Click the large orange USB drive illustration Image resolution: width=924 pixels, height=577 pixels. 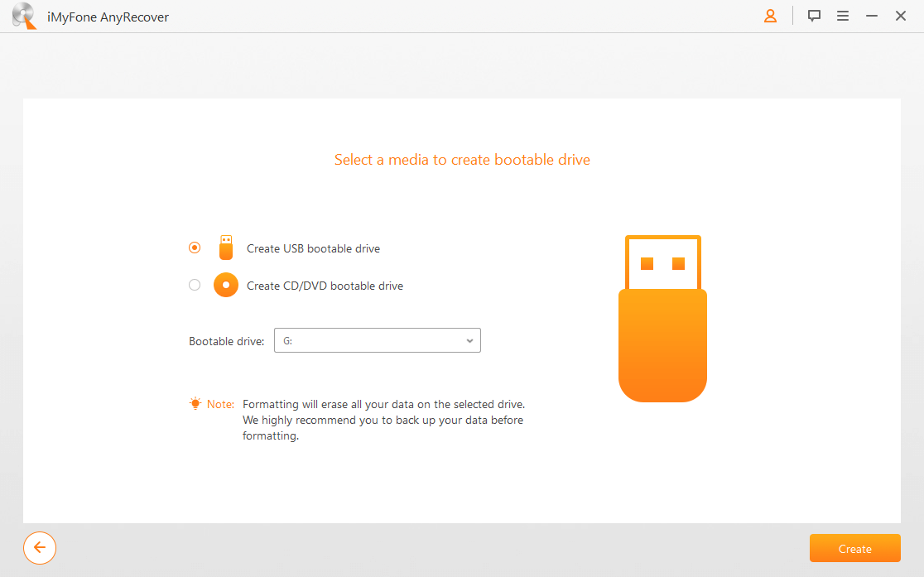click(x=662, y=319)
